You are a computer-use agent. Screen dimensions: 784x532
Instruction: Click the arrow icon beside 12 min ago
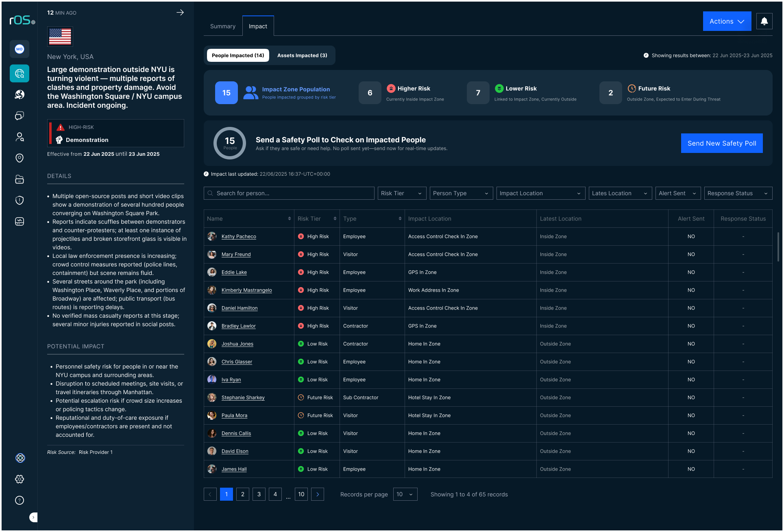tap(180, 13)
